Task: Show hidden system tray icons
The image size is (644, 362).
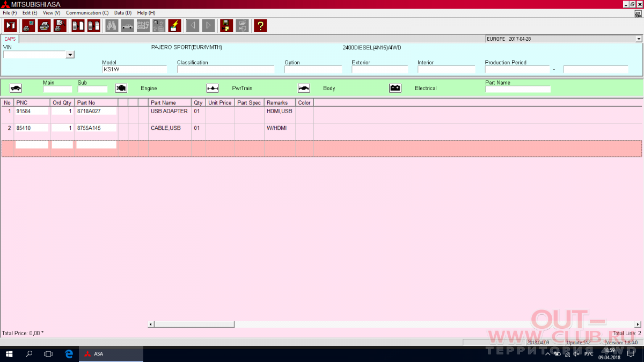Action: point(547,354)
